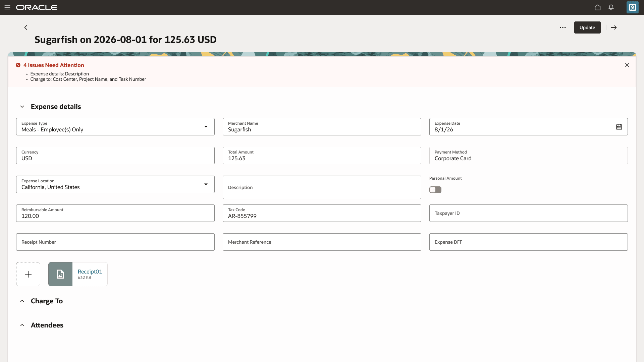Open the hamburger navigation menu
Image resolution: width=644 pixels, height=362 pixels.
7,7
